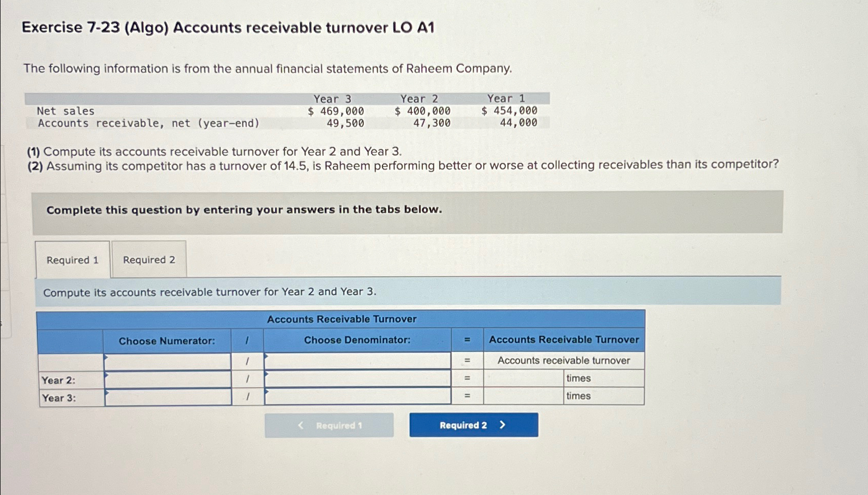Select Year 3 denominator input field
Screen dimensions: 868x495
(x=358, y=396)
